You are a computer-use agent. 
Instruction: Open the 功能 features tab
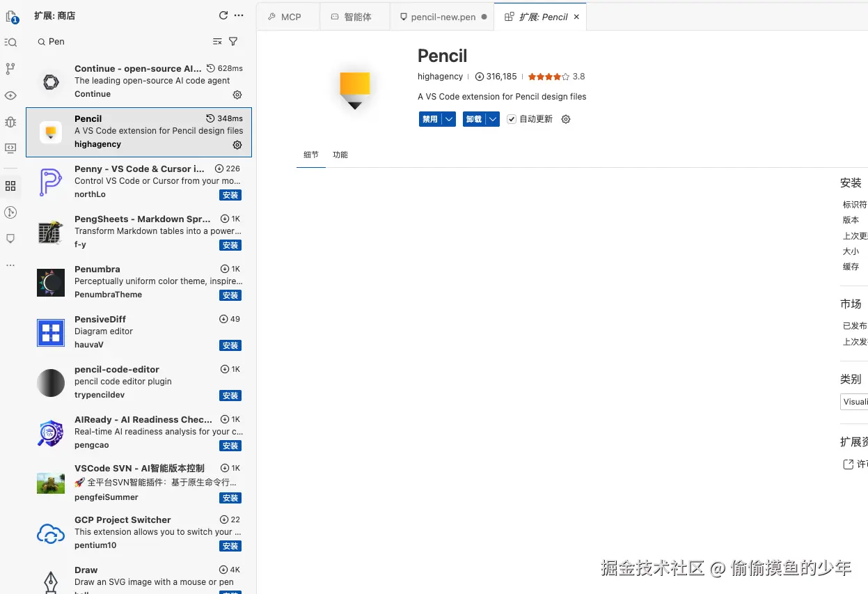coord(340,155)
